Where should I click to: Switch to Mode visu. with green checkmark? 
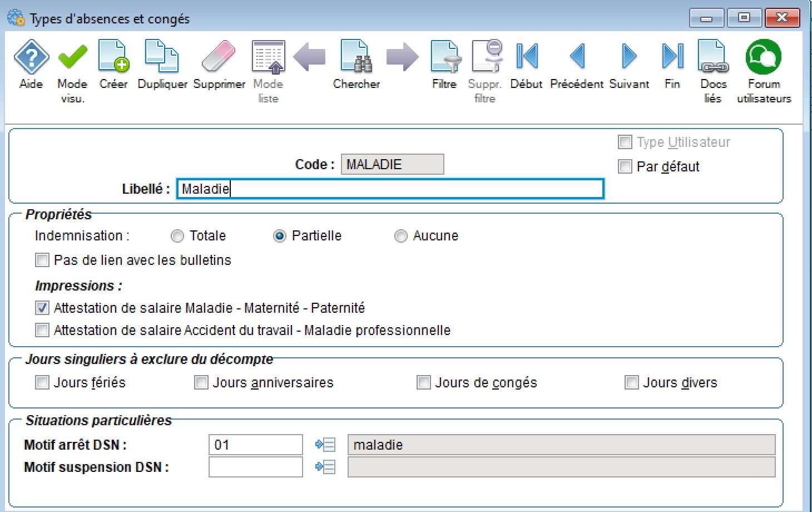(73, 57)
